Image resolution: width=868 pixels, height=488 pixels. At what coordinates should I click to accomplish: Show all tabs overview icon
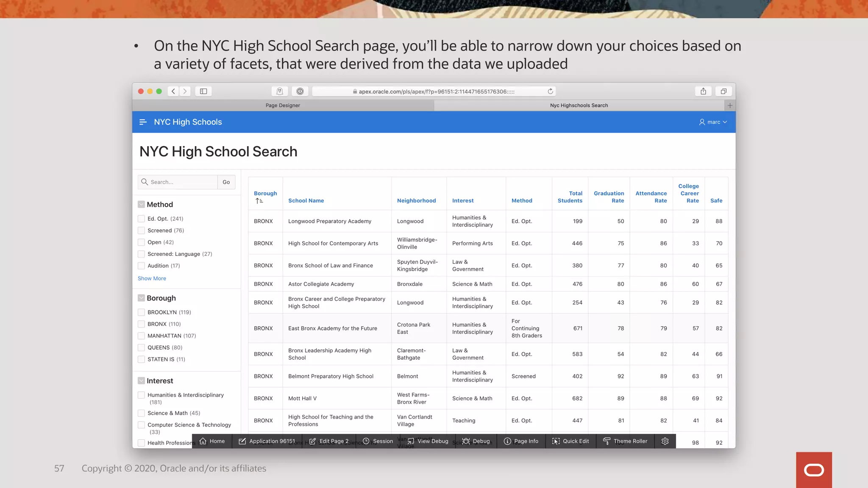(x=723, y=91)
